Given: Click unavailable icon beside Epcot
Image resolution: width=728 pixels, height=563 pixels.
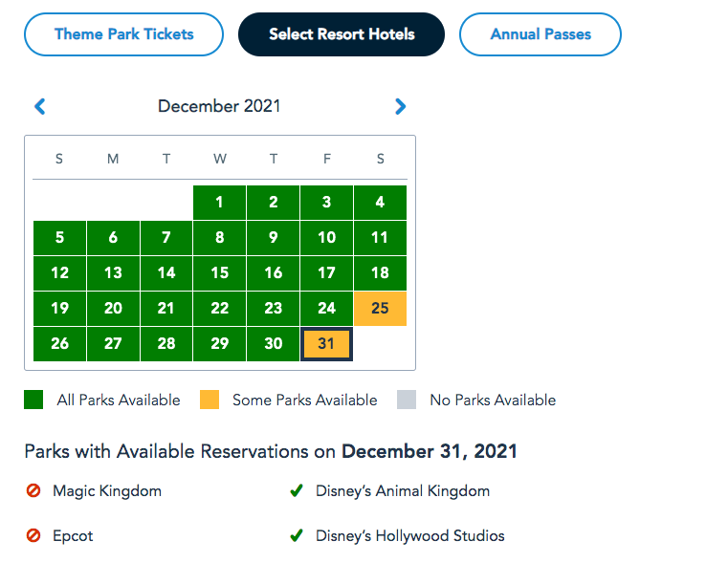Looking at the screenshot, I should coord(33,536).
